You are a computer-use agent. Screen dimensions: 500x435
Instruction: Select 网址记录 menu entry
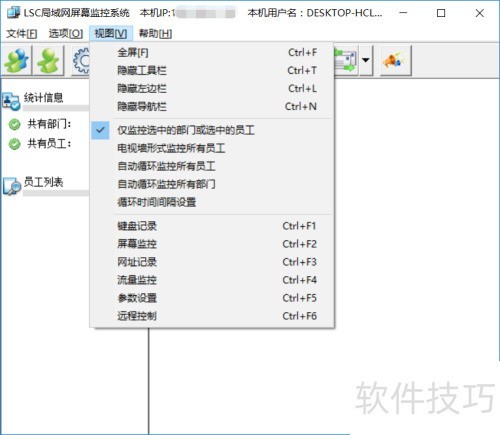pyautogui.click(x=212, y=262)
